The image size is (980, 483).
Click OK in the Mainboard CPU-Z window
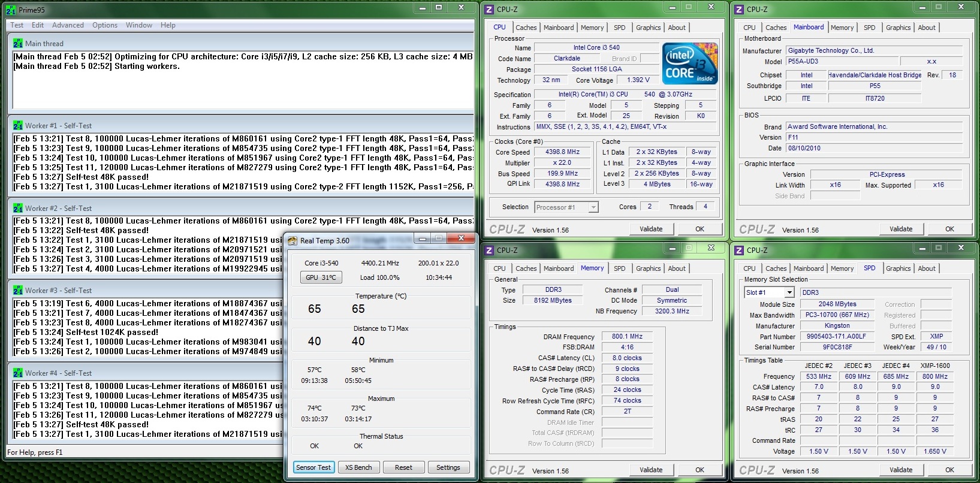[x=949, y=229]
